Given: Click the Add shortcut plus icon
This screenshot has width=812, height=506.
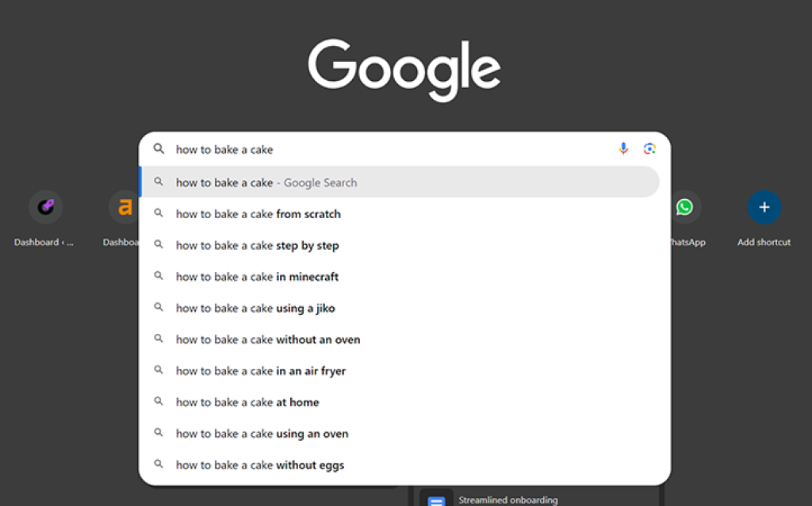Looking at the screenshot, I should [764, 208].
